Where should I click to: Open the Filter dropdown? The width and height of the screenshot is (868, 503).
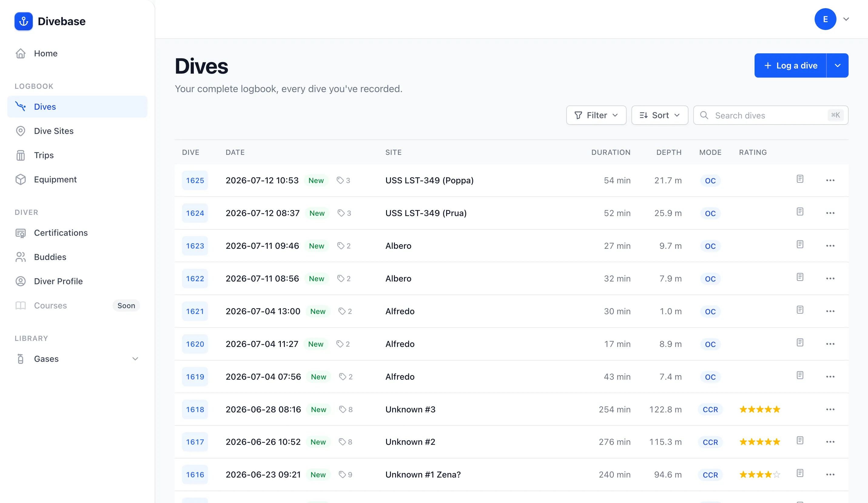(x=596, y=115)
